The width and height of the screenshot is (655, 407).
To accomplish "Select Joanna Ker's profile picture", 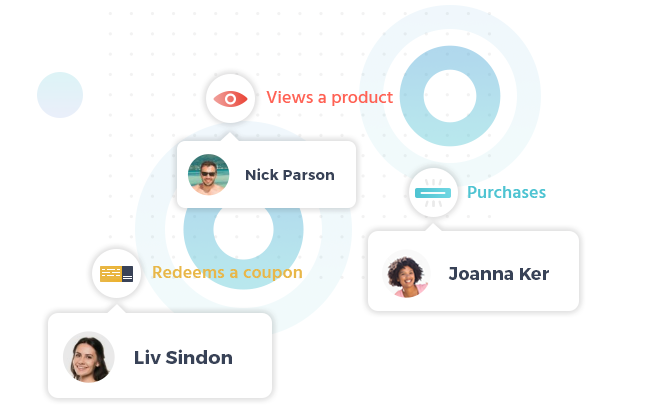I will pos(407,274).
